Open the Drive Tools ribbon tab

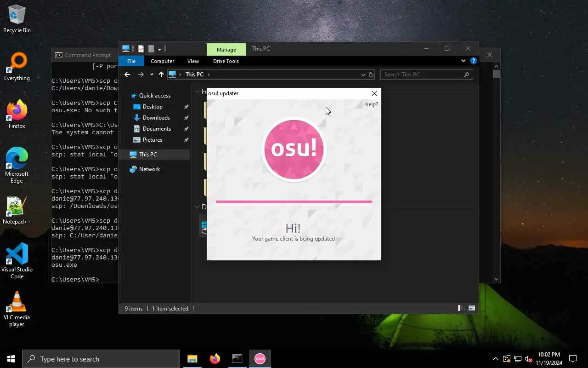tap(226, 61)
